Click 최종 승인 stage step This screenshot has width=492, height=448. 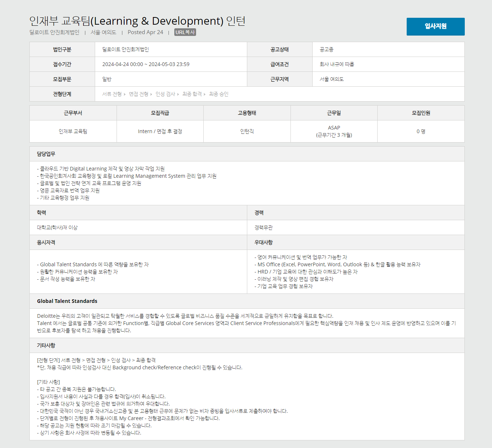point(219,94)
